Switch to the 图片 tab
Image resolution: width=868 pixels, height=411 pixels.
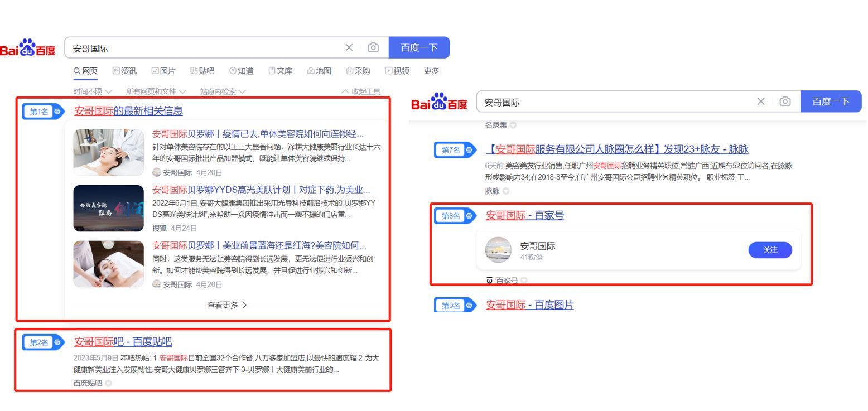point(163,71)
